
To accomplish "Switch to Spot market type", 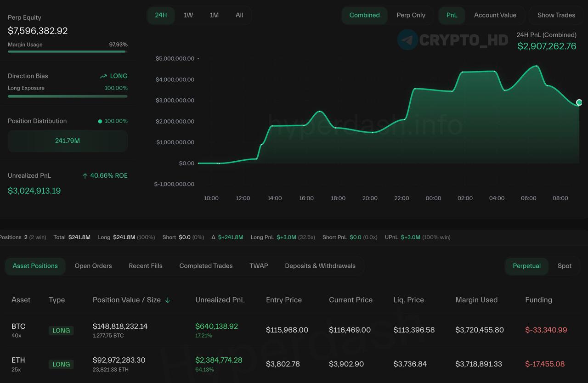I will pyautogui.click(x=565, y=266).
